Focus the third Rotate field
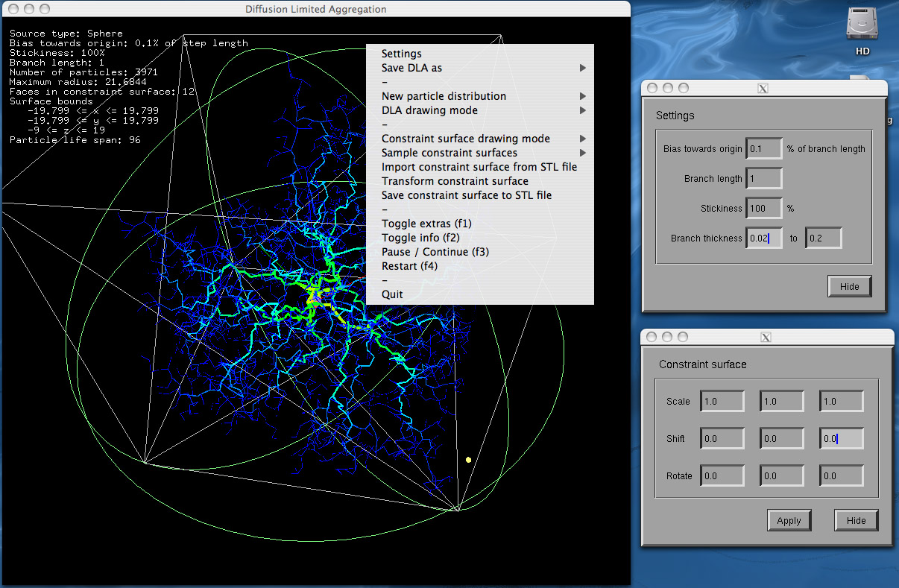The image size is (899, 588). point(842,475)
